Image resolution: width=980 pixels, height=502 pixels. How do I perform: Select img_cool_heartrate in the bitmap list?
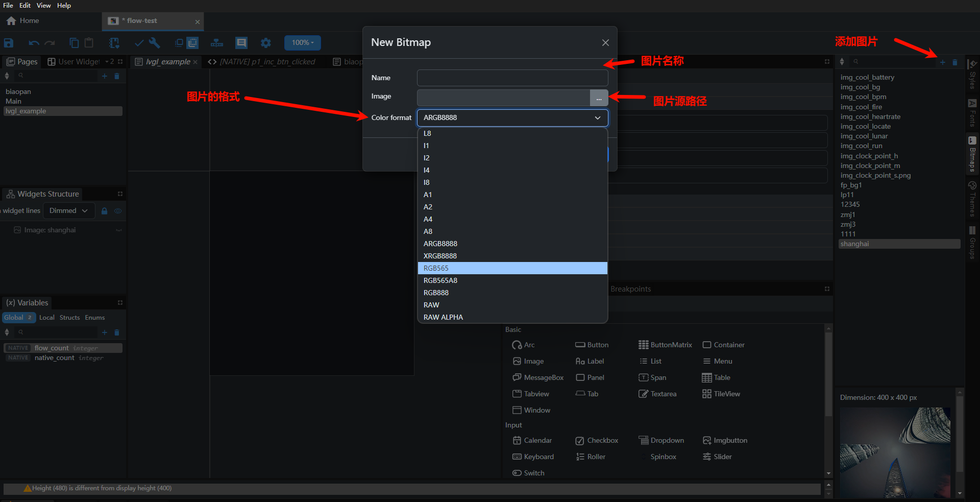coord(870,116)
